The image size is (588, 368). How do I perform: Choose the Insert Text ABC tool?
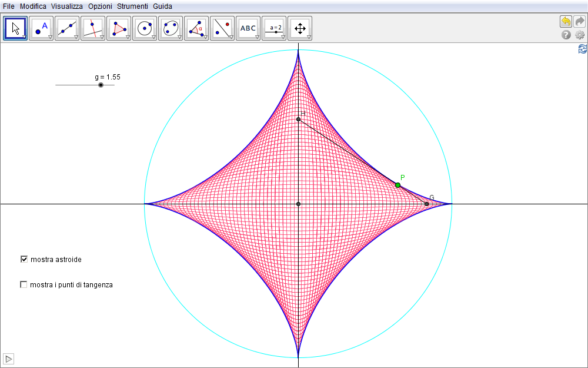coord(248,28)
